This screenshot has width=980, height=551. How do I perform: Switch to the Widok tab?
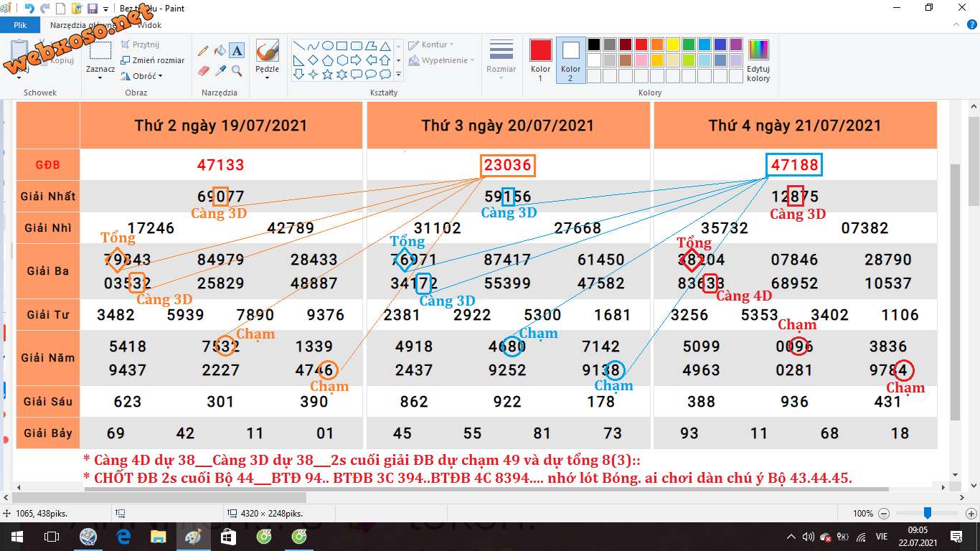[x=149, y=25]
